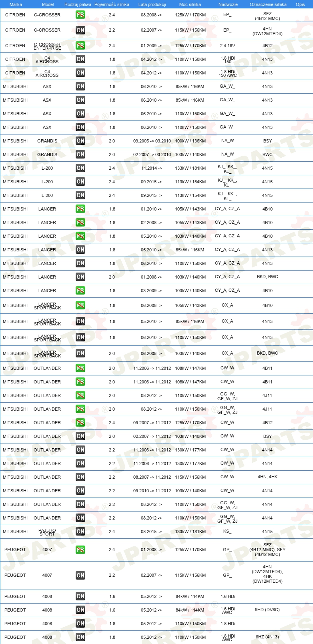
Task: Click the Oznaczenie silnika column header
Action: pyautogui.click(x=268, y=4)
